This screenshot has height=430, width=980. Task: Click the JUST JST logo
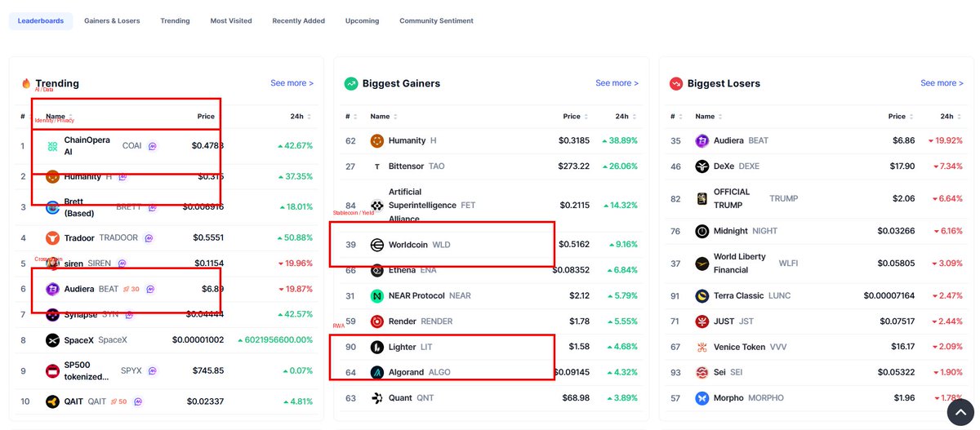[702, 321]
